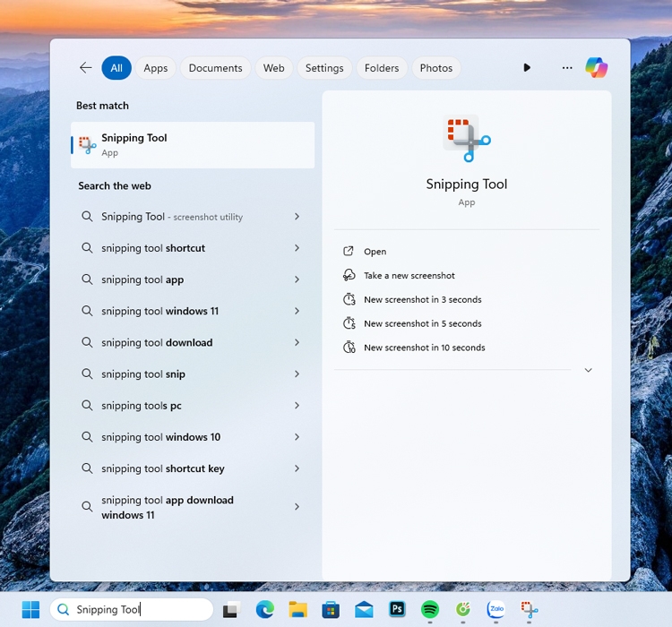This screenshot has height=627, width=672.
Task: Expand 'snipping tool app download windows 11' chevron
Action: [297, 507]
